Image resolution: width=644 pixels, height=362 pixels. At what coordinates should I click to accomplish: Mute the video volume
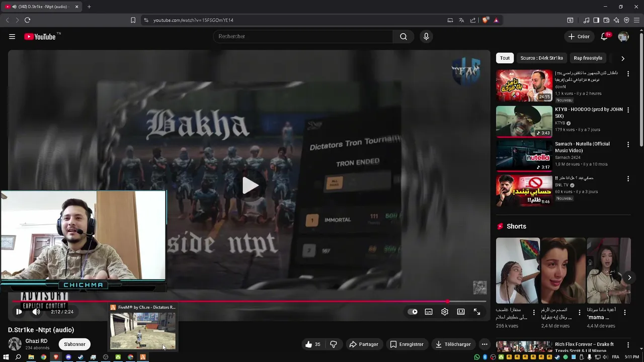[36, 312]
